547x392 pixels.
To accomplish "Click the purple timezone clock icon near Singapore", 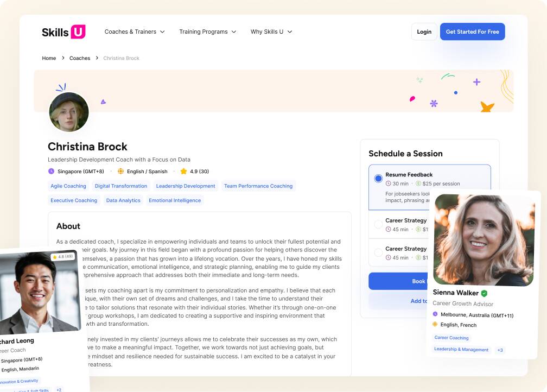I will [52, 172].
